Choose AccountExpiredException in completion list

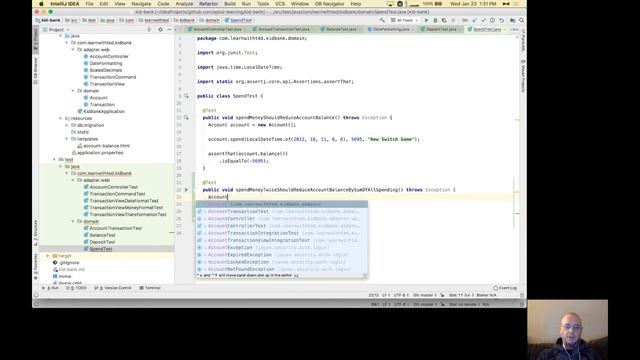[282, 255]
